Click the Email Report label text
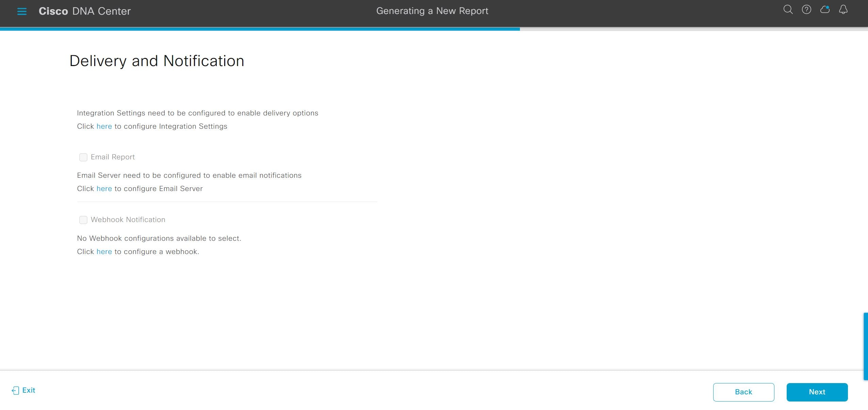Viewport: 868px width, 410px height. click(x=113, y=157)
